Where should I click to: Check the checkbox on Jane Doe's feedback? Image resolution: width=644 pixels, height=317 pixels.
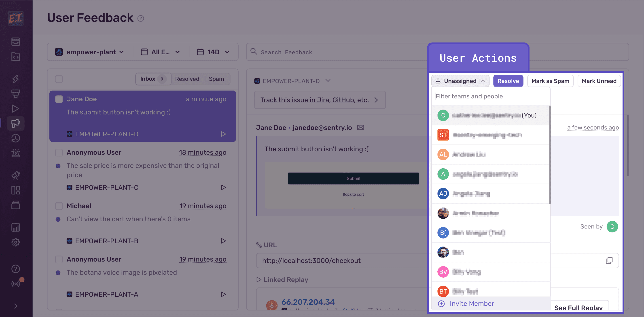point(59,99)
